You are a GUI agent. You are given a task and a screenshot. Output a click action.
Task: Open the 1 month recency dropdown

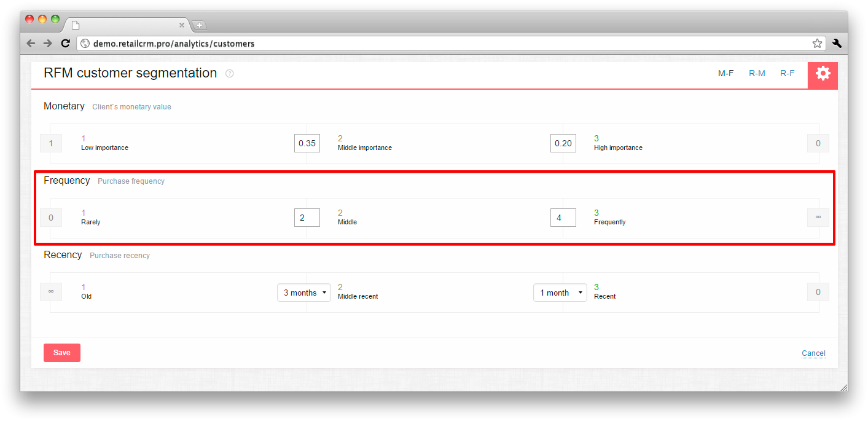560,293
